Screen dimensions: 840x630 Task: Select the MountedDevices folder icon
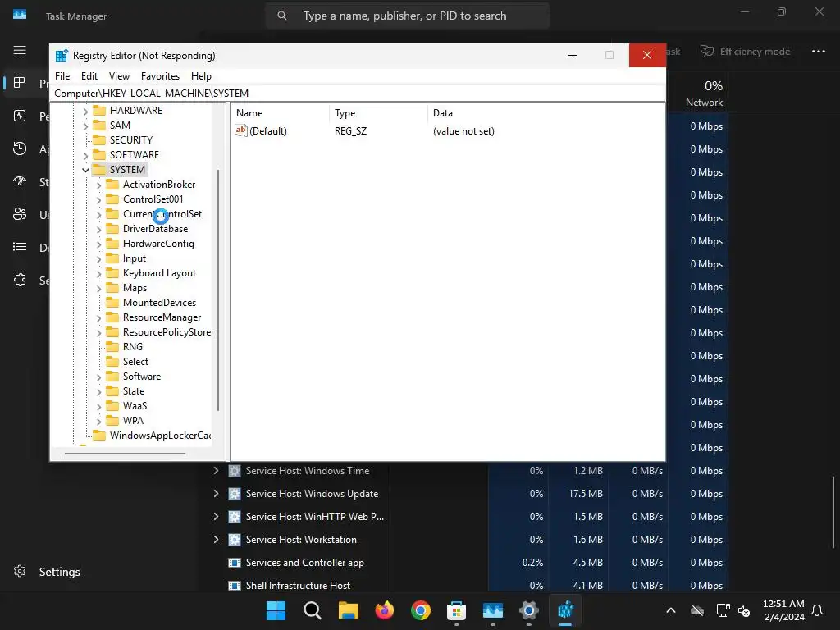pyautogui.click(x=112, y=302)
